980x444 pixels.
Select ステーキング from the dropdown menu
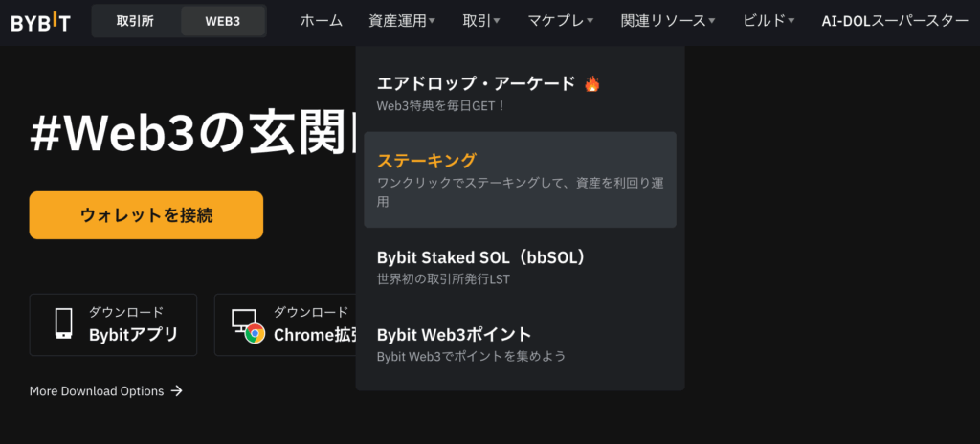[x=520, y=180]
